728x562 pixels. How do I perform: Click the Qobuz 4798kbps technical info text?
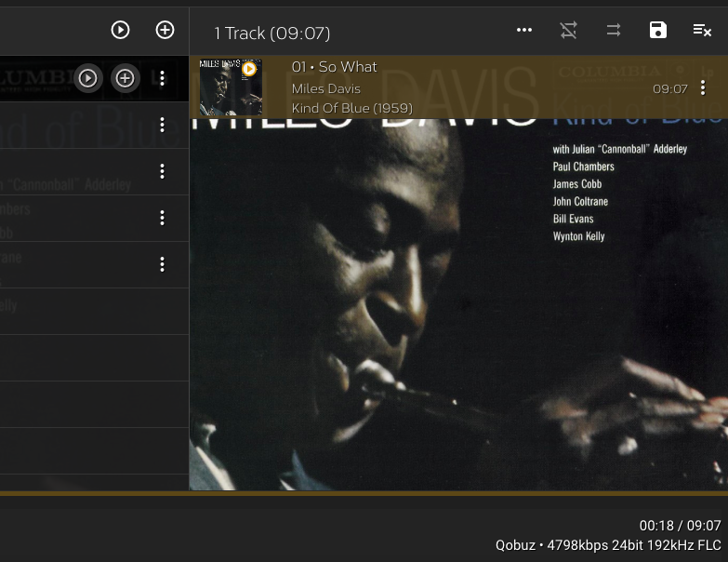pyautogui.click(x=608, y=545)
